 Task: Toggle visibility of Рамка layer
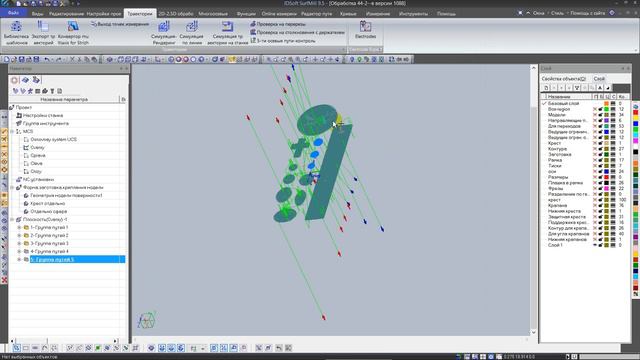[x=595, y=160]
